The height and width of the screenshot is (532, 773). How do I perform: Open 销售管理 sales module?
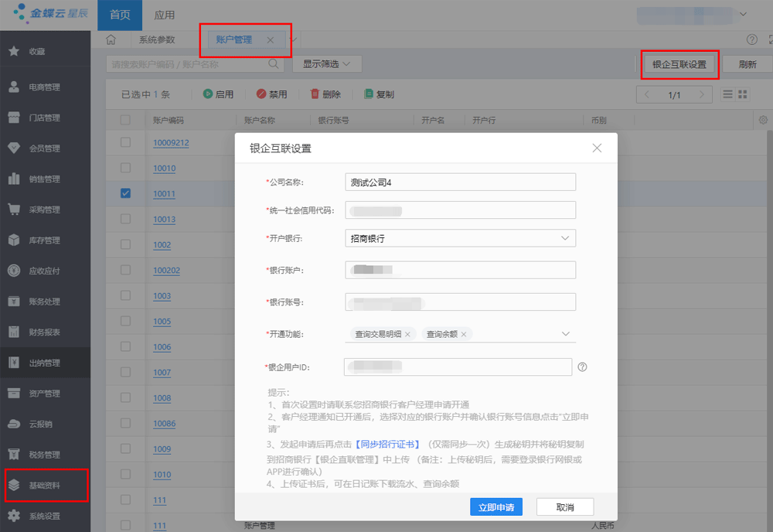44,179
